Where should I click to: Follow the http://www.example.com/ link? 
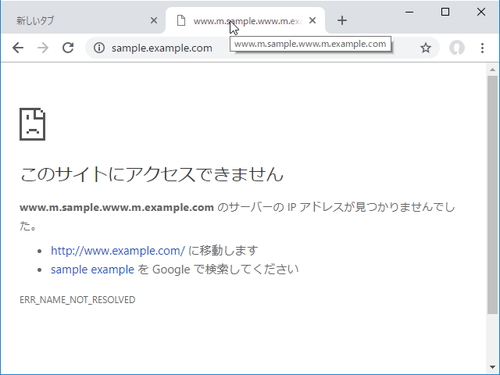(118, 251)
